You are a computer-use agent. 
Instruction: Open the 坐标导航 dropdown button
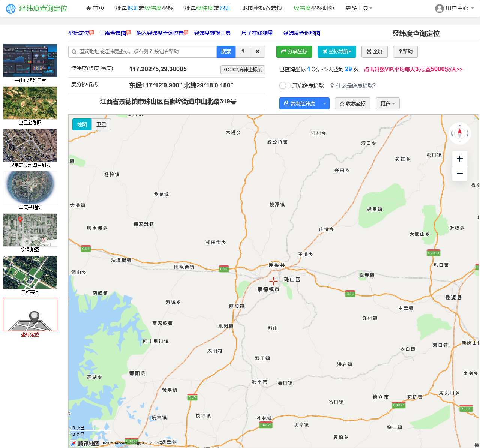point(337,52)
